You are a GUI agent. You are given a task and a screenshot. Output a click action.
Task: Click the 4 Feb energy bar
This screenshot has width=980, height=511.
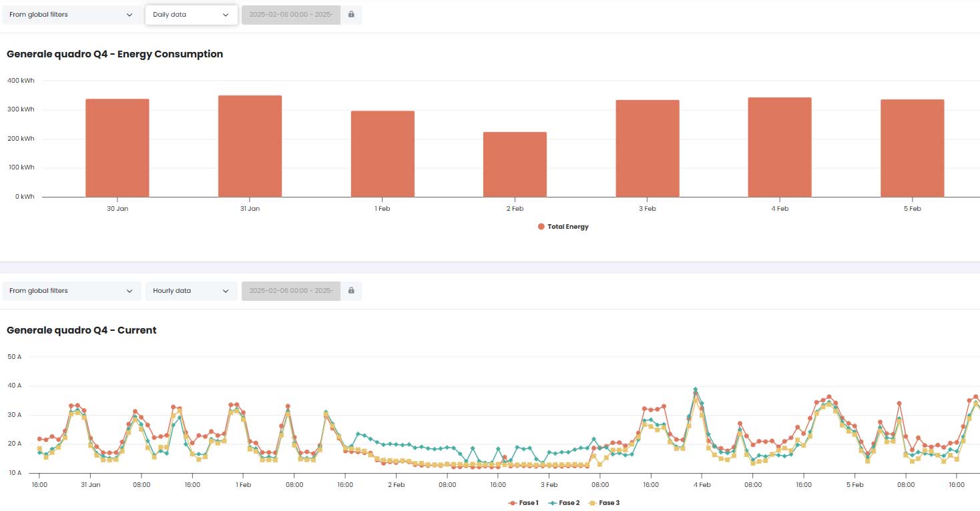(x=780, y=147)
